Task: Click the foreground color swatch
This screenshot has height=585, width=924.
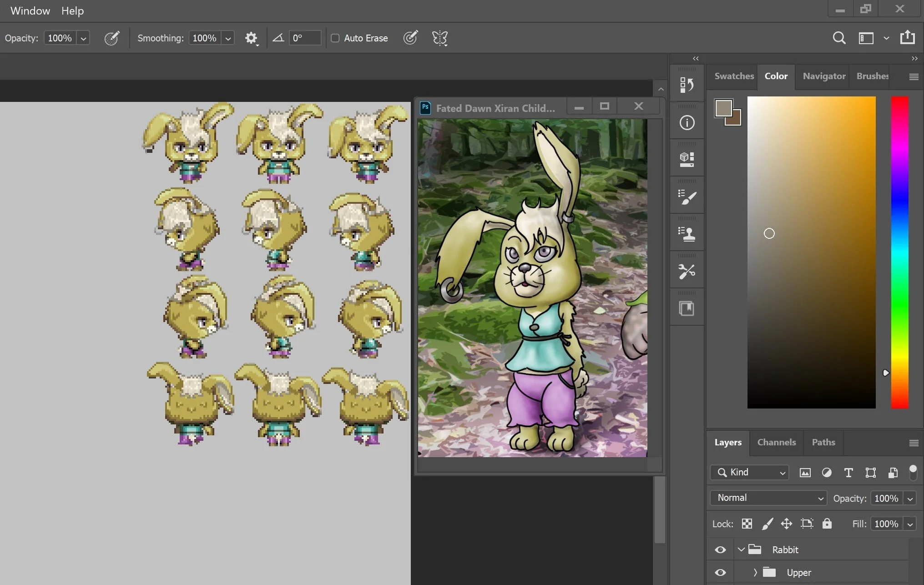Action: [723, 108]
